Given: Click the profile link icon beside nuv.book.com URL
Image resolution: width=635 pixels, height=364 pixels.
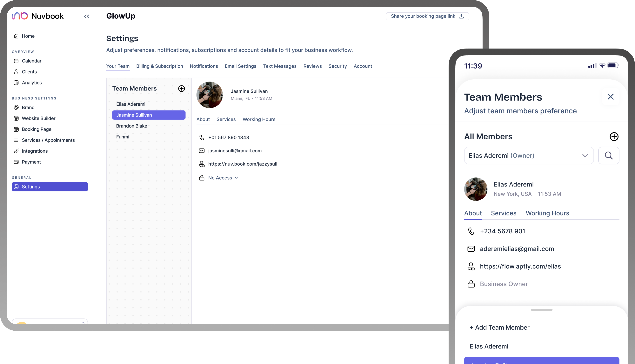Looking at the screenshot, I should coord(202,164).
